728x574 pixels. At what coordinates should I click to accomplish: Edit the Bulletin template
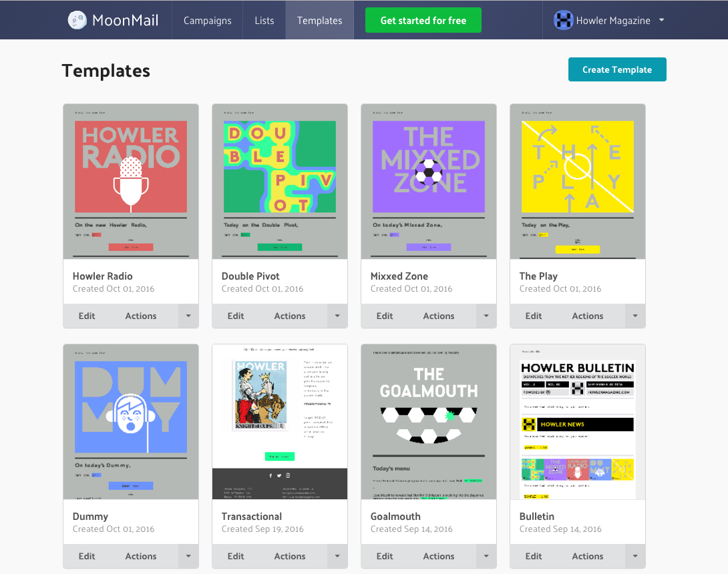[x=534, y=557]
